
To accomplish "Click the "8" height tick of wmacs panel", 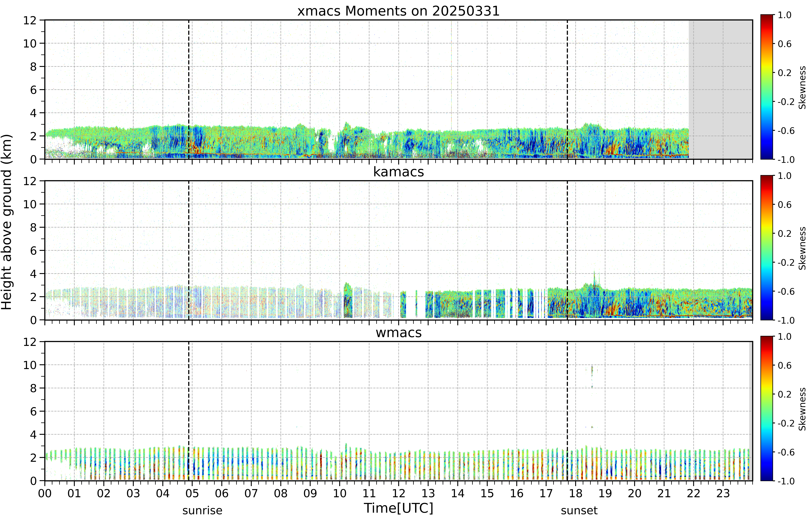I will tap(33, 388).
